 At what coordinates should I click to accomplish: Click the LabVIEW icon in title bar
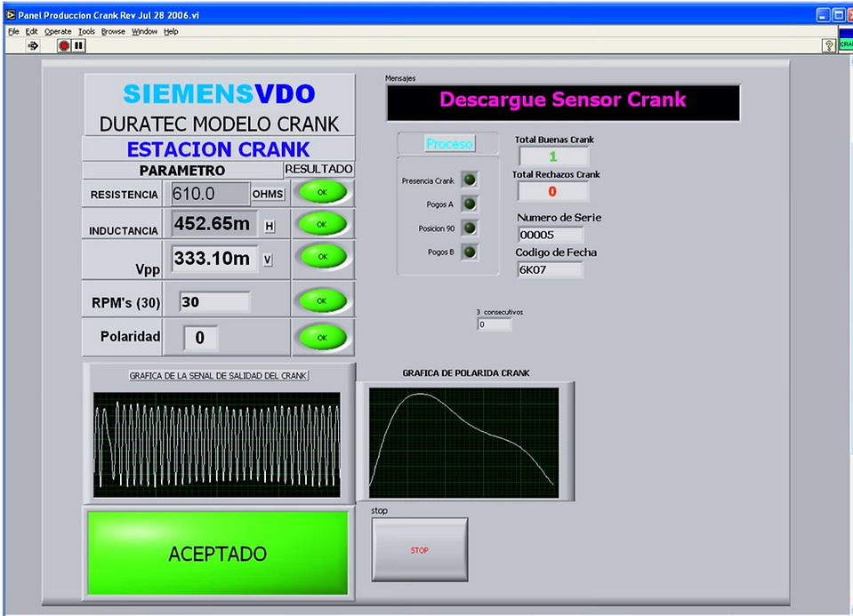(x=11, y=15)
